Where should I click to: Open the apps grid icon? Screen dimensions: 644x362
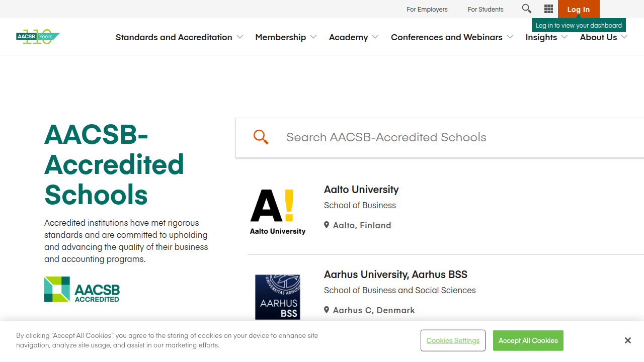coord(548,9)
